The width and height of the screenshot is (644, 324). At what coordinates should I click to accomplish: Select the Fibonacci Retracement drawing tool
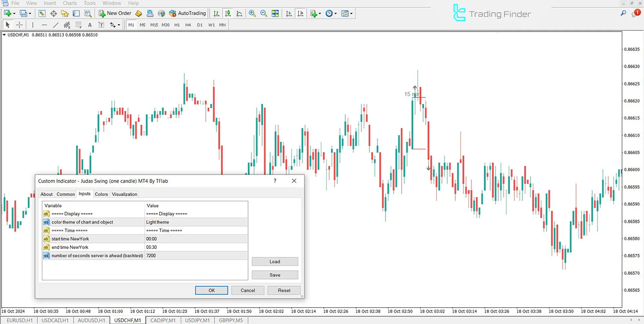point(78,24)
